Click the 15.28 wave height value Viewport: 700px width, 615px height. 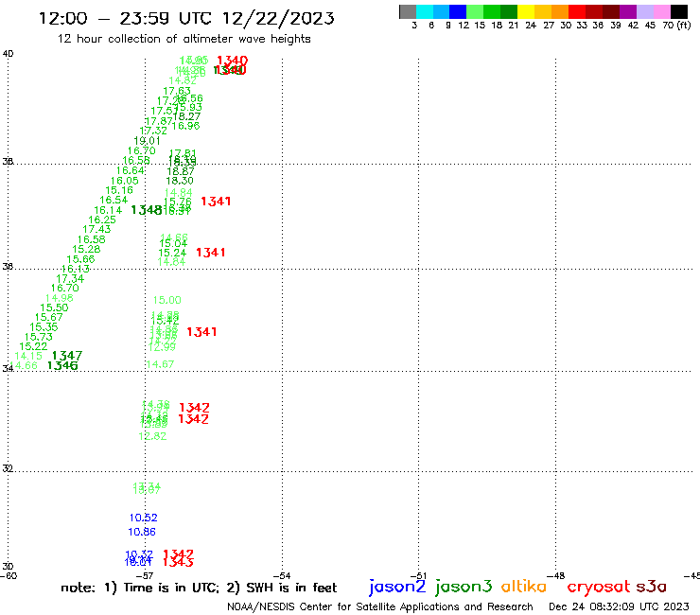coord(86,249)
